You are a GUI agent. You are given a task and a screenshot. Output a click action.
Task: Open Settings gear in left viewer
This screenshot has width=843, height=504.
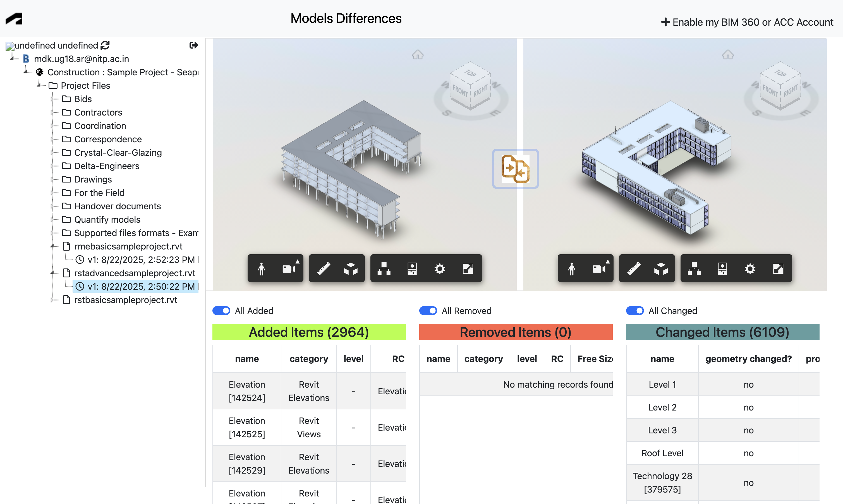pos(440,269)
